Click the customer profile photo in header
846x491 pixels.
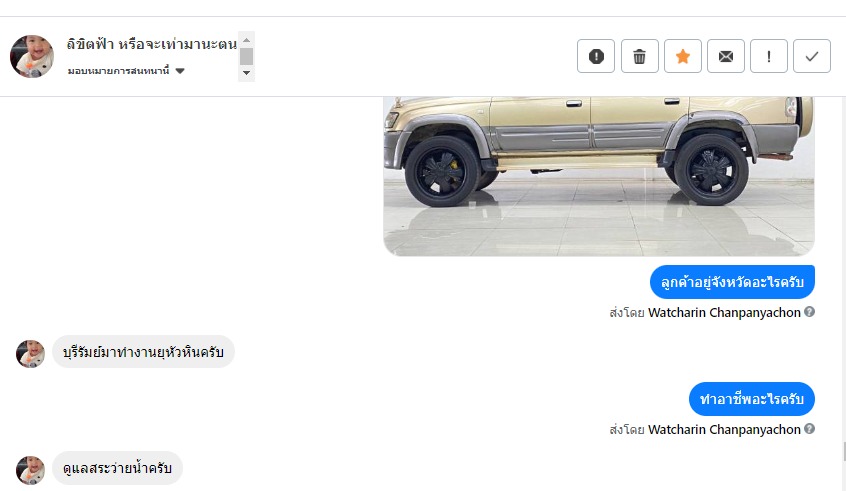pyautogui.click(x=32, y=56)
